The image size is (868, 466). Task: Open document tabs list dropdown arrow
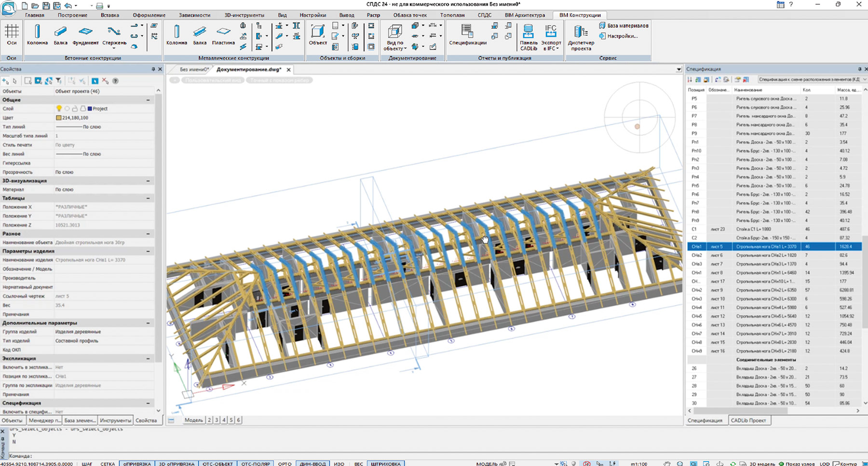click(678, 70)
